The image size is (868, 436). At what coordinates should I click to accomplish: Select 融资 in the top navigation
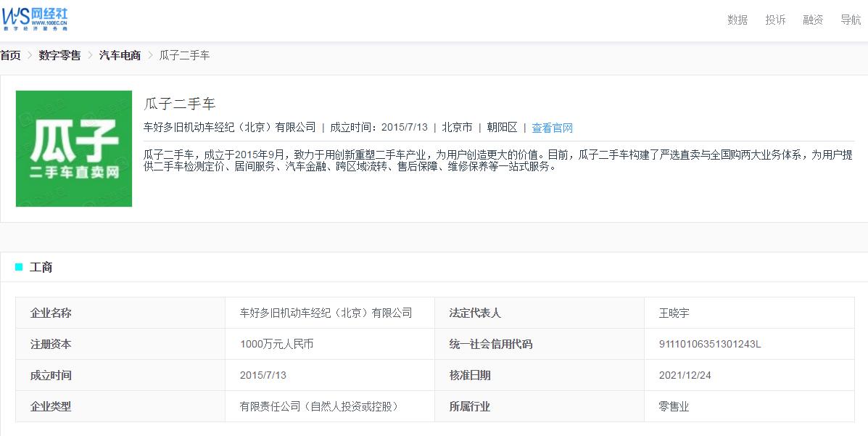click(813, 20)
